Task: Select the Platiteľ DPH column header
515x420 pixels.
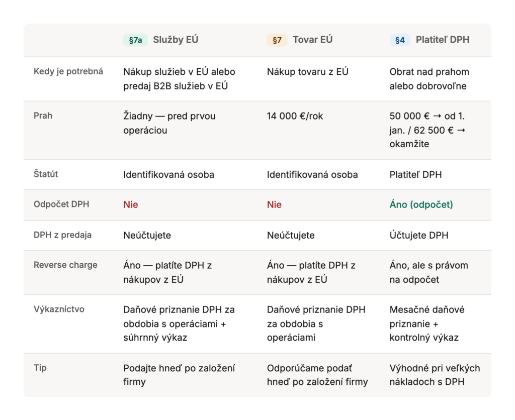Action: pos(443,40)
